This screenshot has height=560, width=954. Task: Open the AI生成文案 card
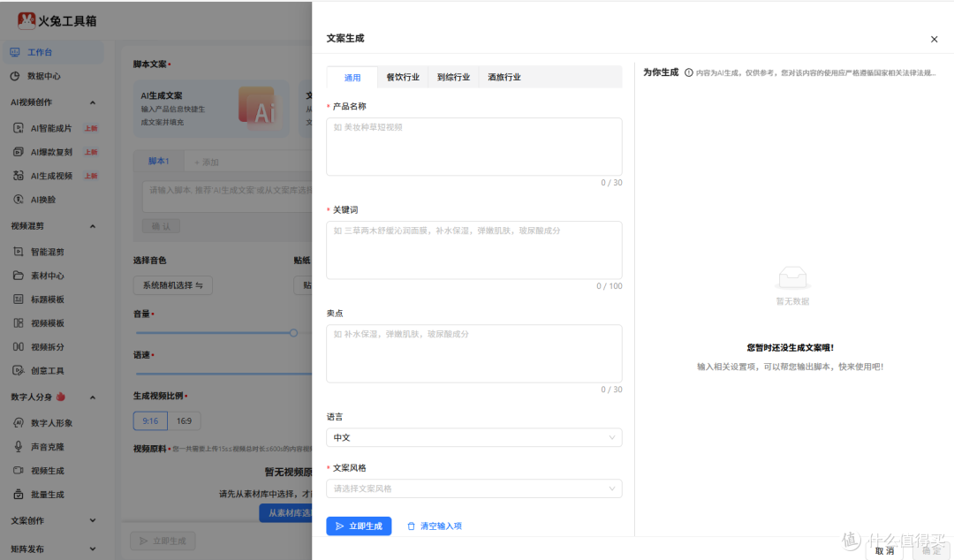click(211, 109)
